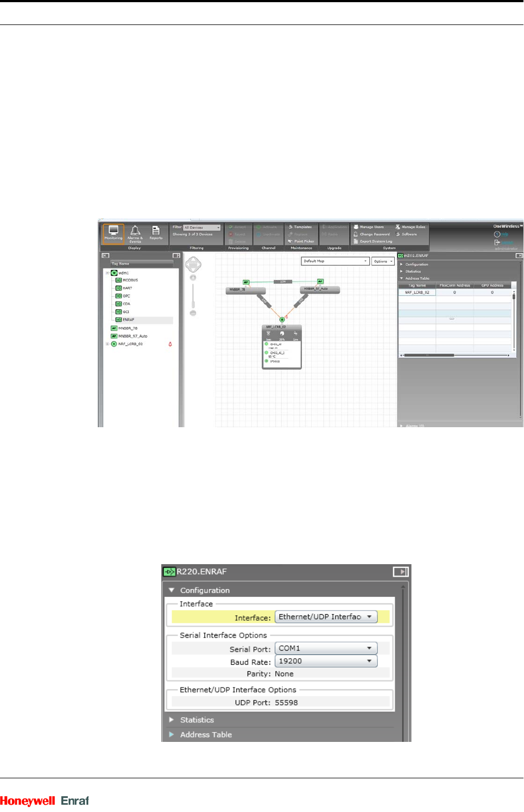Collapse the R220.ENRAF panel via its pane icon
The height and width of the screenshot is (812, 524).
click(x=401, y=572)
